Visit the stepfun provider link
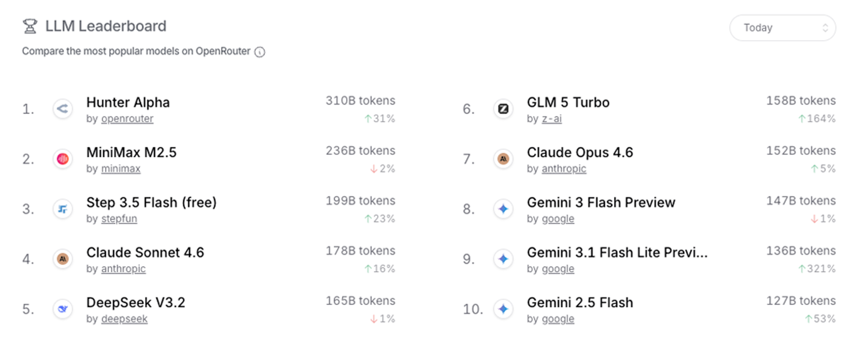 click(119, 219)
